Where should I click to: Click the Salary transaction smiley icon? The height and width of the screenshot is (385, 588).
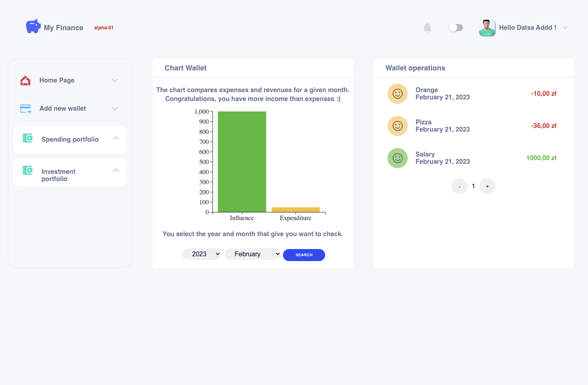pos(398,158)
